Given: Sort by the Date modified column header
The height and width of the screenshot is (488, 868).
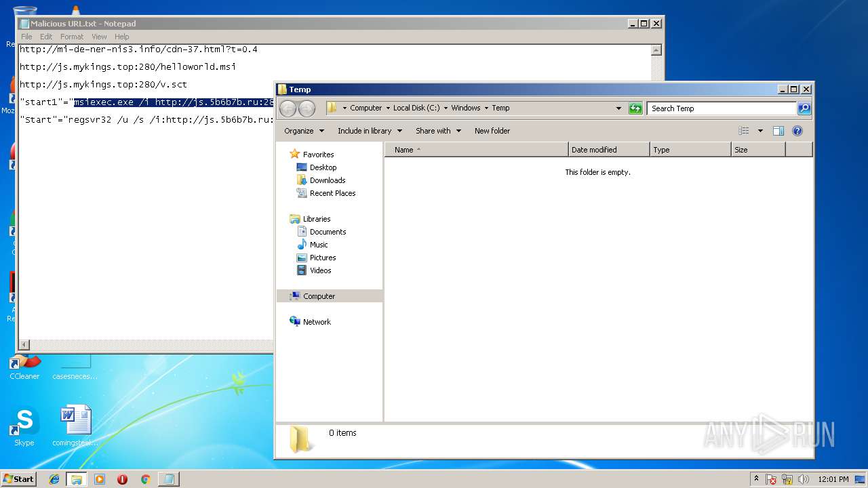Looking at the screenshot, I should pyautogui.click(x=609, y=150).
